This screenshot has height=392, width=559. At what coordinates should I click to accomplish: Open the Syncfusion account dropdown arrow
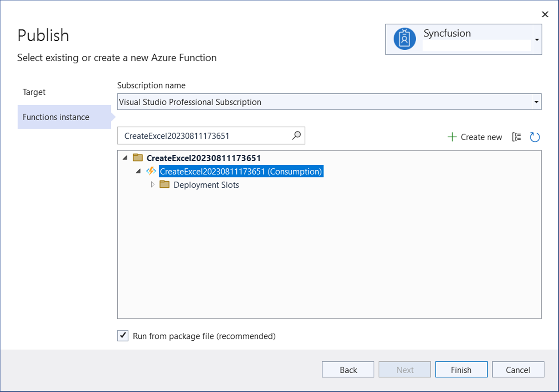(x=537, y=40)
